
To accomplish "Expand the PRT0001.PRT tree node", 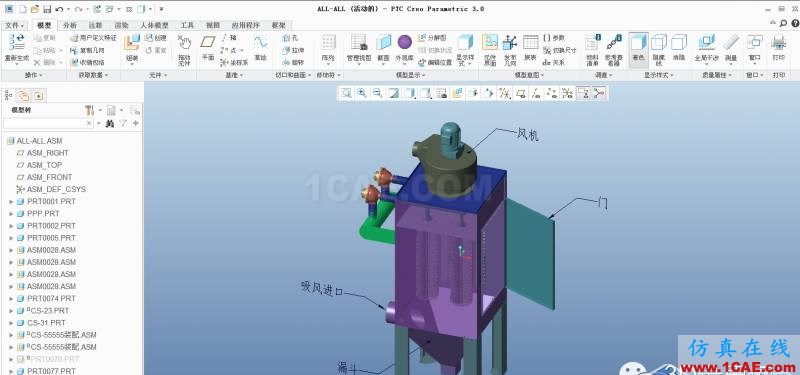I will tap(11, 202).
